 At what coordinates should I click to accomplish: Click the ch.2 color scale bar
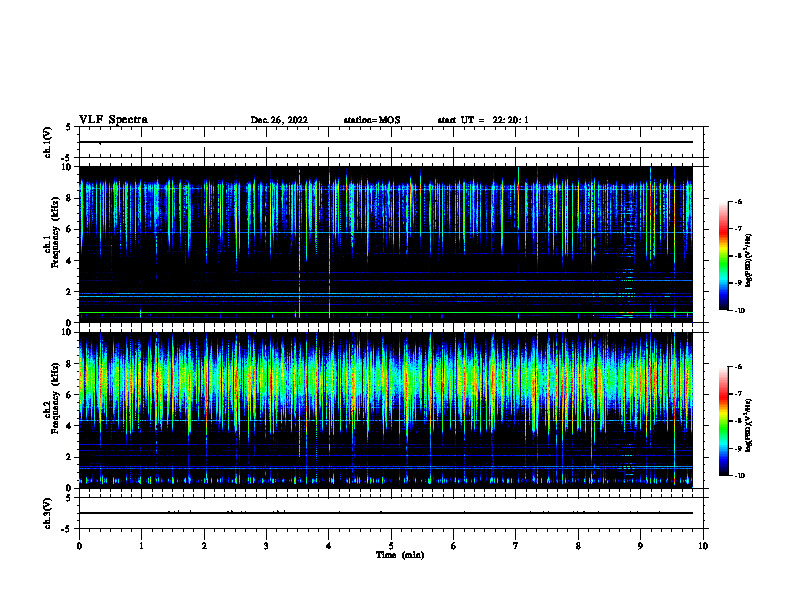tap(723, 421)
